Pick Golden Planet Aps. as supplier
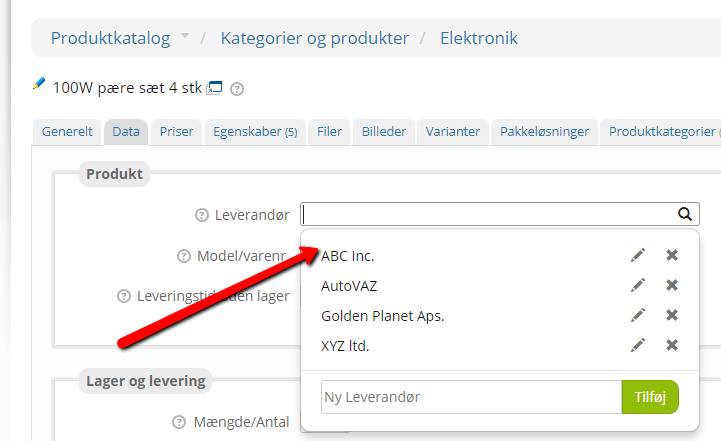Image resolution: width=721 pixels, height=441 pixels. click(x=383, y=316)
